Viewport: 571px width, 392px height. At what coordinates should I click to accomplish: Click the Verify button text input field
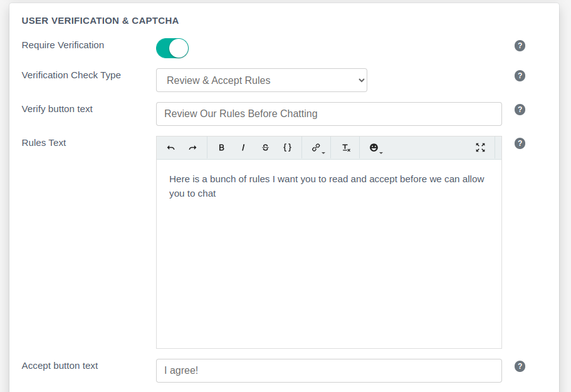click(x=328, y=114)
